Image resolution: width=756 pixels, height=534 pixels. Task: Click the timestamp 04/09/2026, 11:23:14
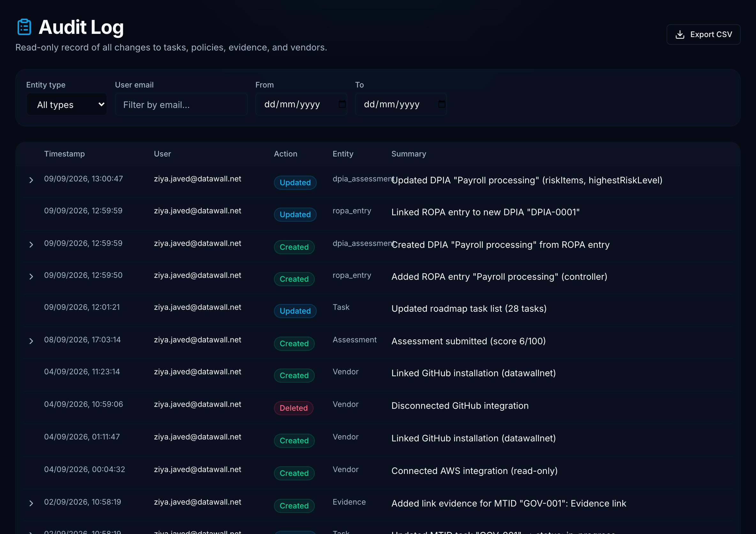pos(82,372)
